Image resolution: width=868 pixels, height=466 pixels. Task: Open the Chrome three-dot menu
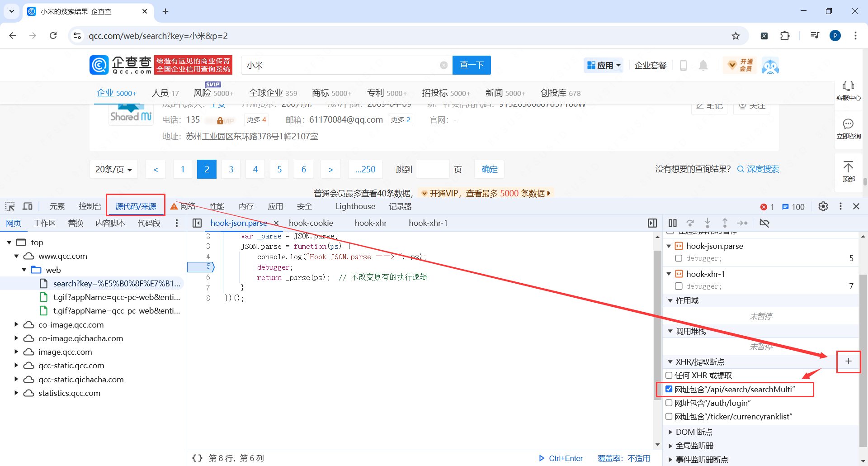[x=855, y=36]
